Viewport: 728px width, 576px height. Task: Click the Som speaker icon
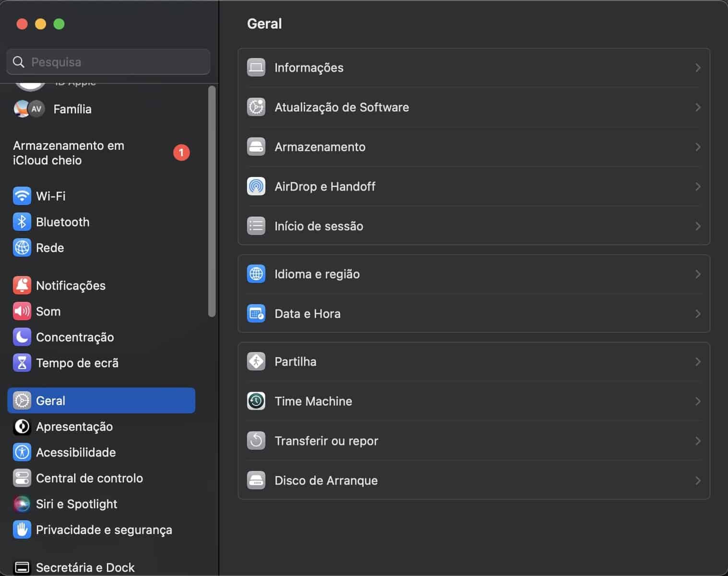(22, 311)
